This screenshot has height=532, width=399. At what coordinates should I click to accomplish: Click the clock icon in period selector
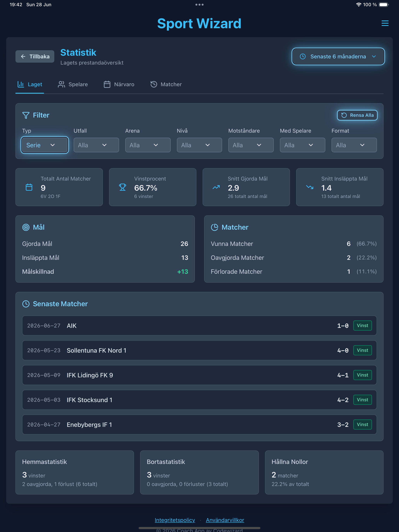point(303,56)
